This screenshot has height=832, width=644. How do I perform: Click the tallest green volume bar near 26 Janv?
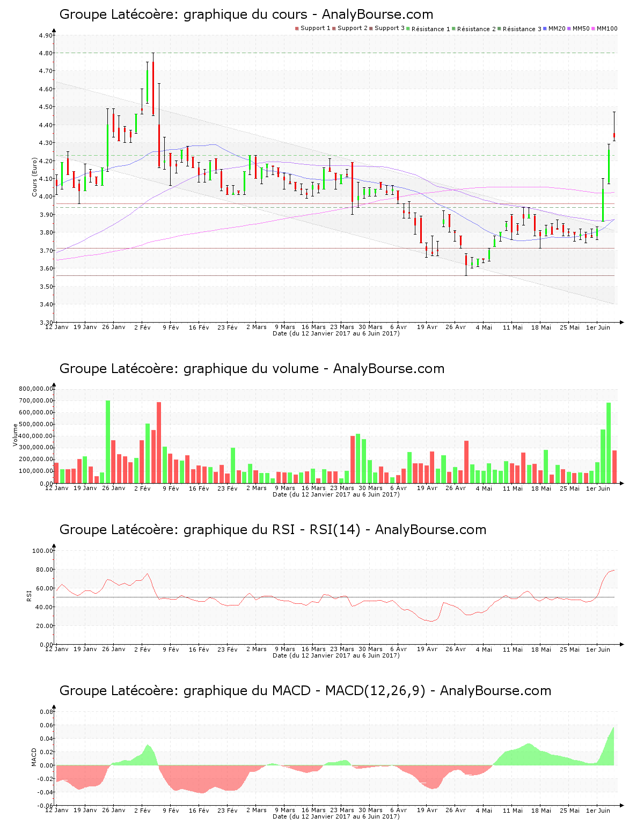tap(108, 442)
